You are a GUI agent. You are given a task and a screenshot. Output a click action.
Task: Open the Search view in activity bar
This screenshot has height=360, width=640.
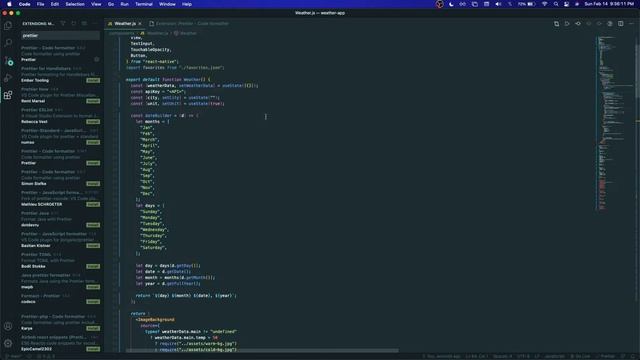click(x=8, y=42)
